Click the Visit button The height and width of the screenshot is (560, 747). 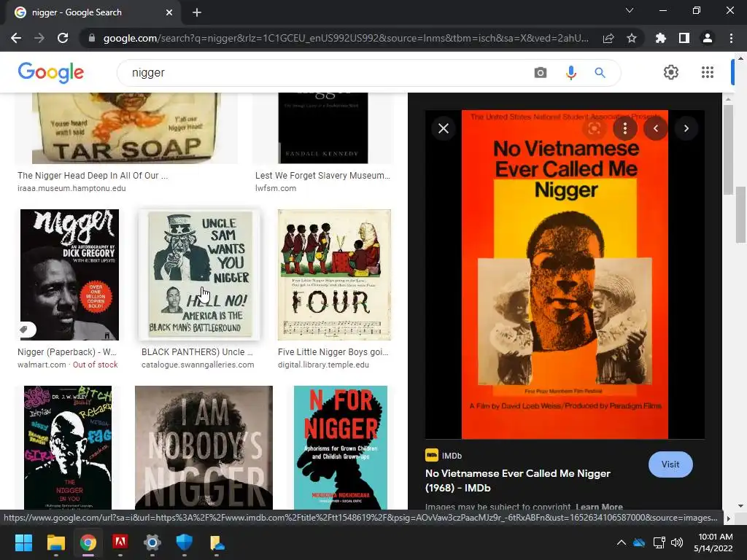[x=670, y=464]
